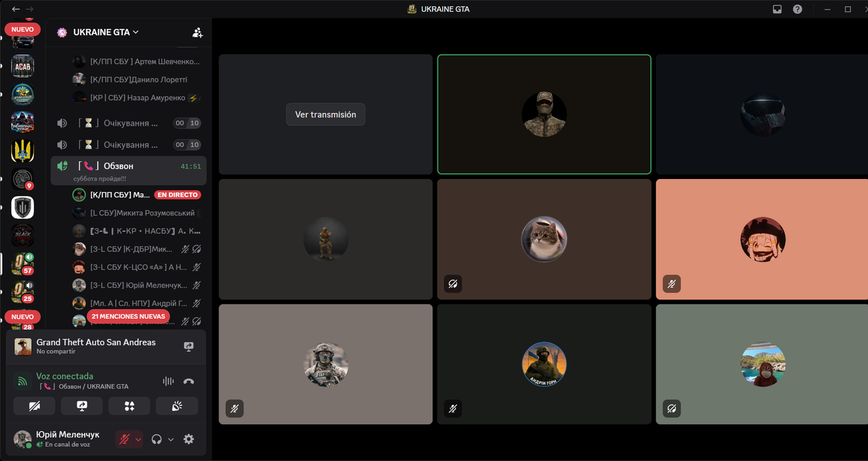Click the upper NUEVO pill in server list
Image resolution: width=868 pixels, height=461 pixels.
[x=22, y=29]
